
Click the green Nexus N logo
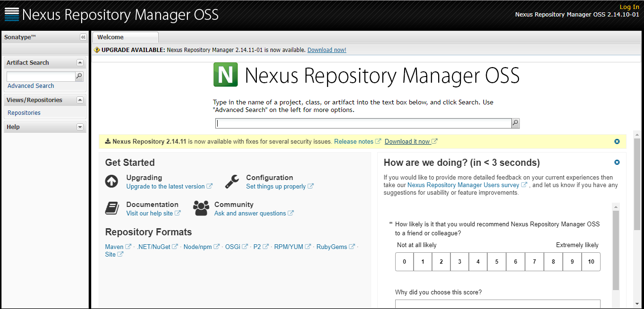click(x=226, y=75)
